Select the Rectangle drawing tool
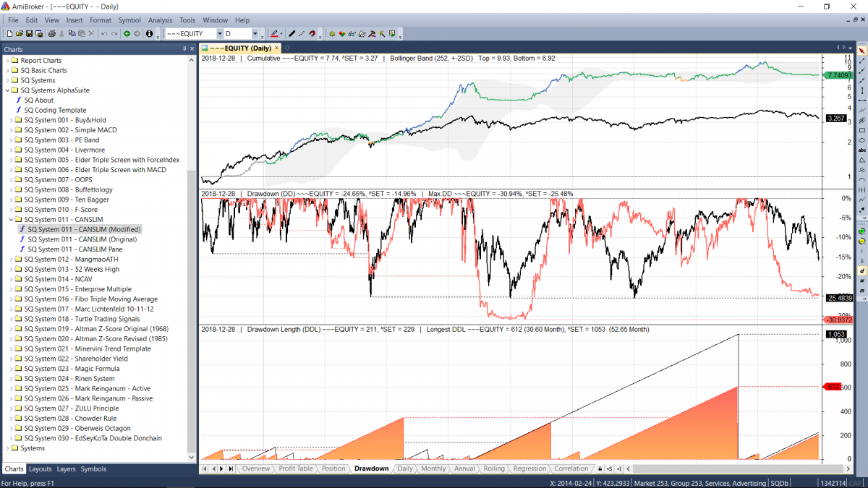The width and height of the screenshot is (868, 488). pyautogui.click(x=862, y=130)
